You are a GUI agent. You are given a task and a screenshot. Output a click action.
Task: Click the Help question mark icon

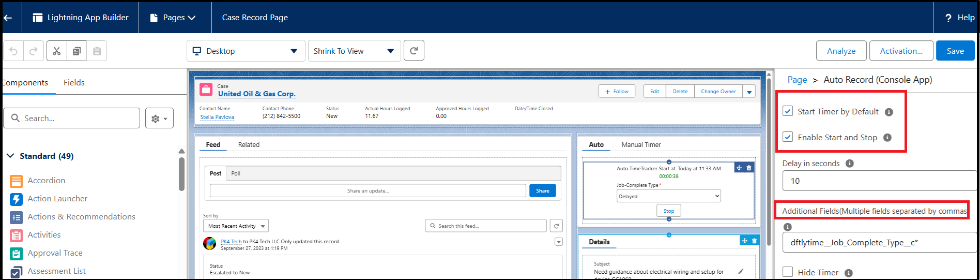(948, 18)
